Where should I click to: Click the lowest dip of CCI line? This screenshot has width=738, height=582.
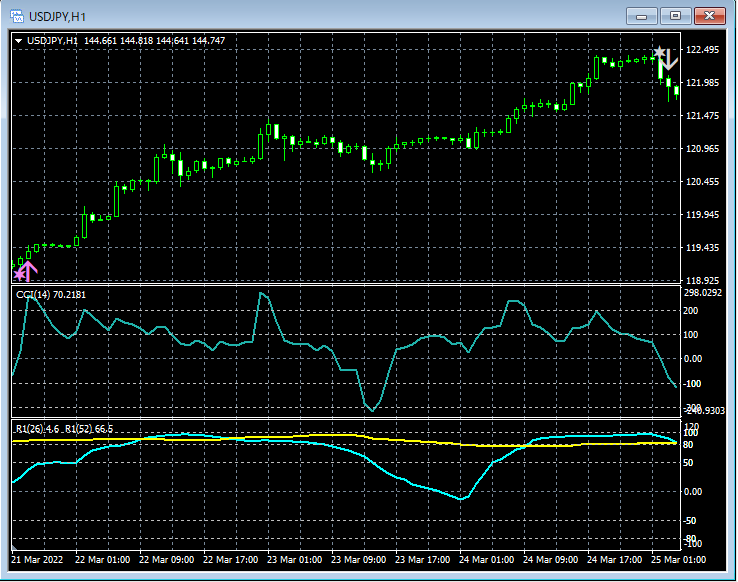point(371,409)
